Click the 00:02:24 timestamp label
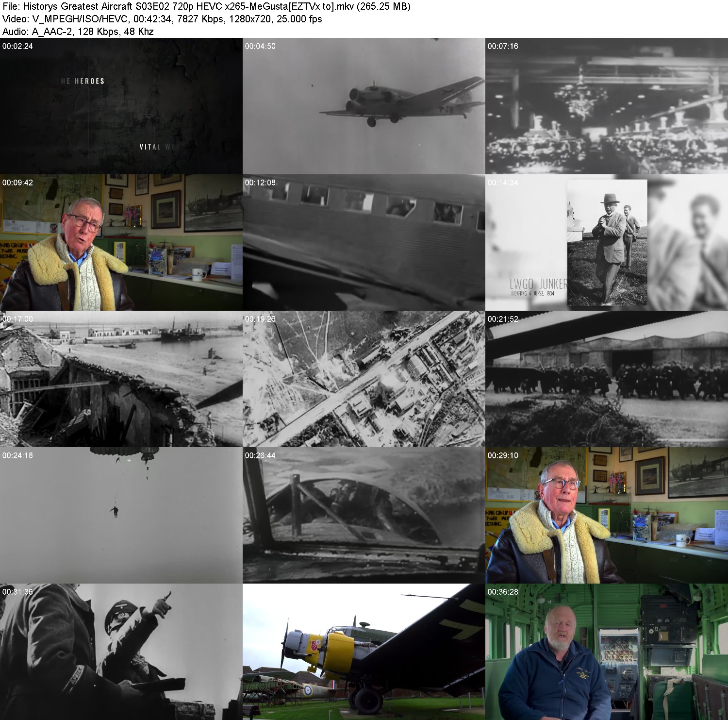The image size is (728, 720). 17,46
